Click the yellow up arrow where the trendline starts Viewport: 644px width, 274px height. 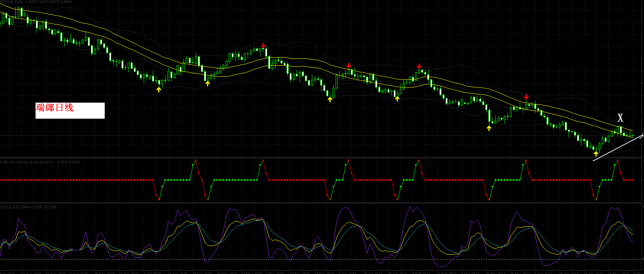coord(595,153)
